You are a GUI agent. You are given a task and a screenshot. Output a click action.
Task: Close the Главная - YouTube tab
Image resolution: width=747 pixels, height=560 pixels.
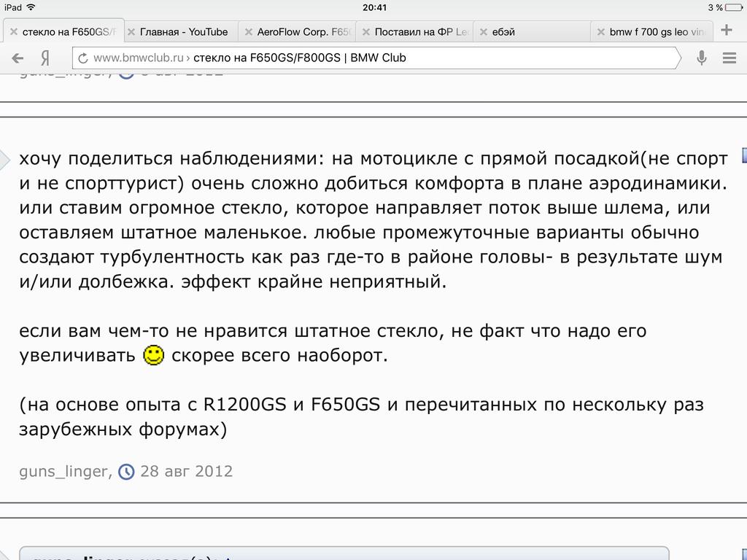tap(131, 32)
